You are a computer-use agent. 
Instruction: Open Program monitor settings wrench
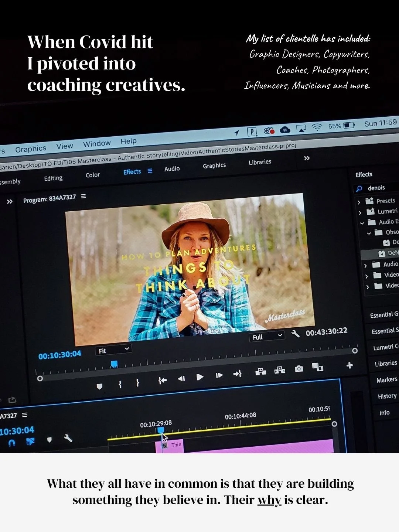295,334
